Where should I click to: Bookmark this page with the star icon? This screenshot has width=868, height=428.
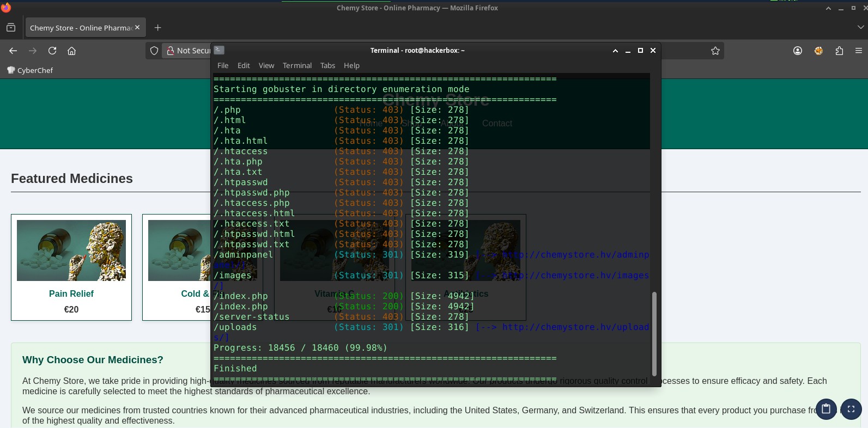tap(715, 51)
